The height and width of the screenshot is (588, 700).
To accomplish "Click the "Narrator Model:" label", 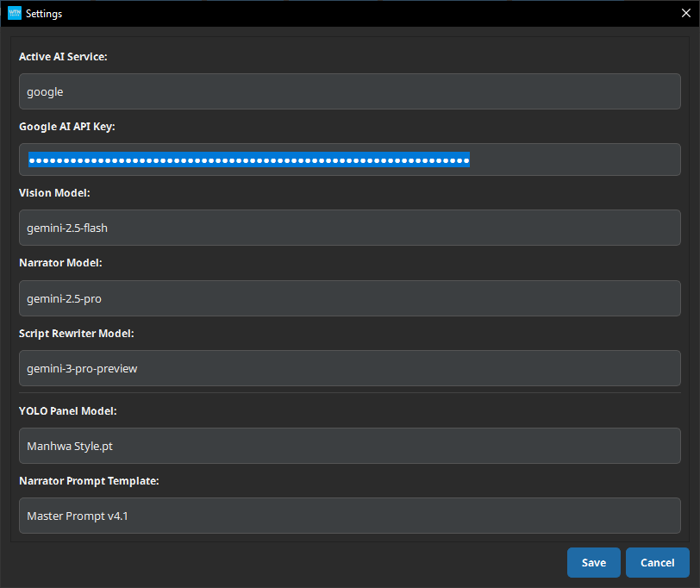I will click(x=60, y=262).
